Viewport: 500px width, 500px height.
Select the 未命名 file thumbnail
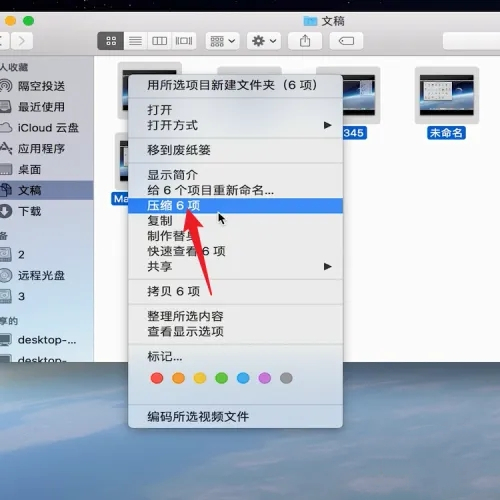point(447,95)
